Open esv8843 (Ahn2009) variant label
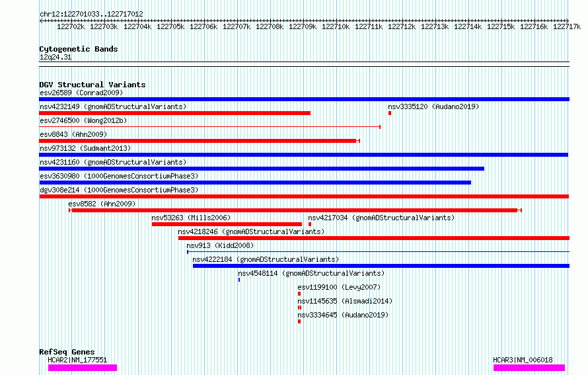 click(73, 134)
